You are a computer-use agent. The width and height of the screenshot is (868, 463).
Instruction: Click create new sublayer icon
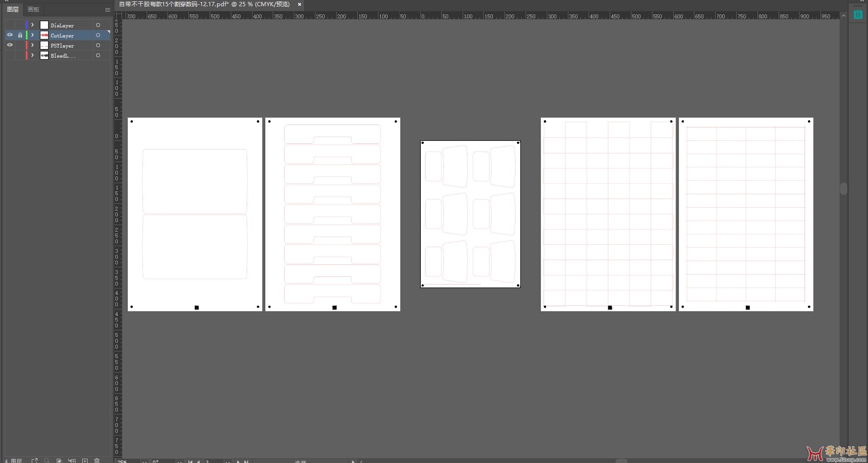[x=72, y=461]
